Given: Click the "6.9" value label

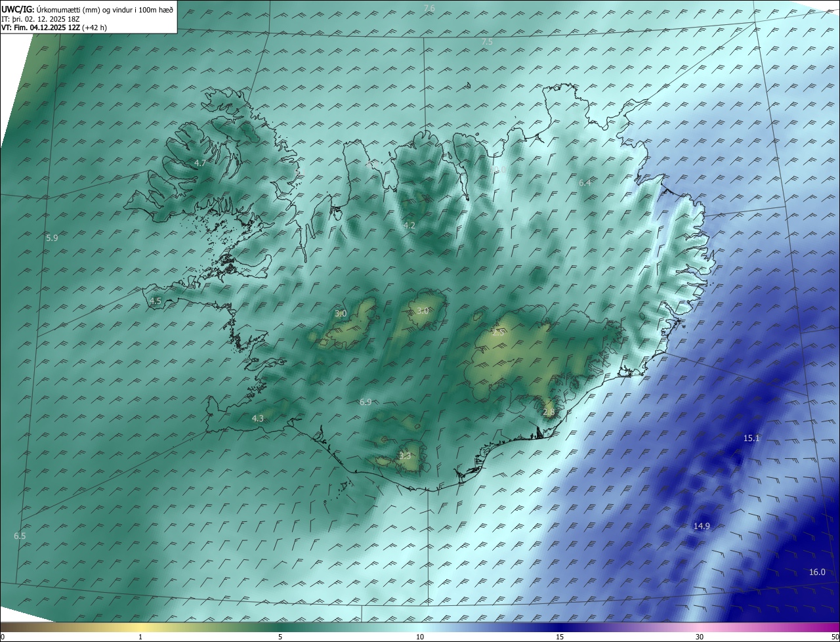Looking at the screenshot, I should tap(366, 402).
